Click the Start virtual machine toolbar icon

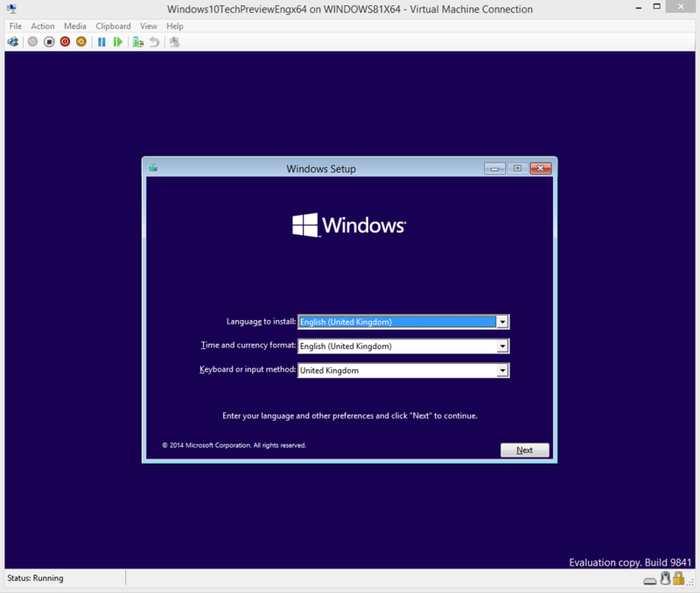(32, 42)
